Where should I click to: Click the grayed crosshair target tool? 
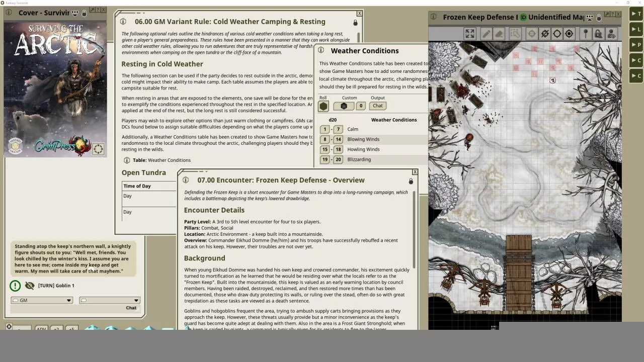531,34
